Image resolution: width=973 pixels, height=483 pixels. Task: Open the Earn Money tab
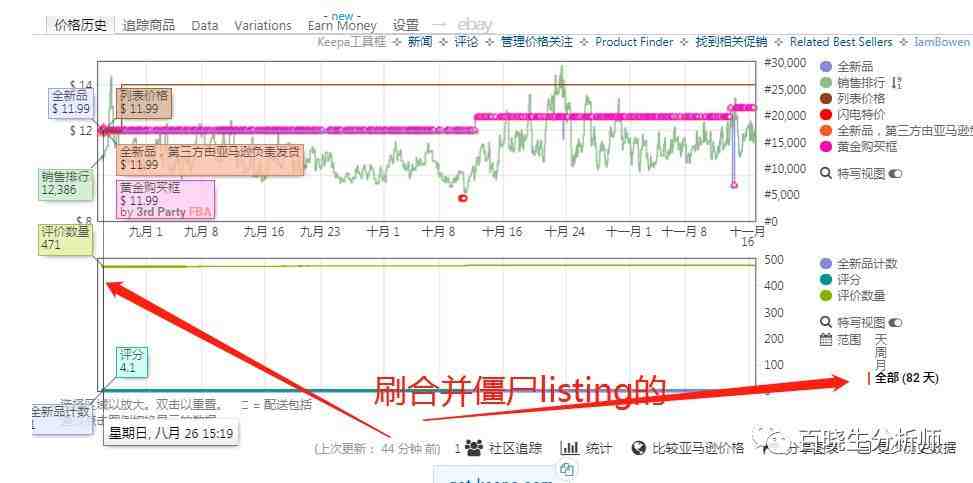coord(342,25)
